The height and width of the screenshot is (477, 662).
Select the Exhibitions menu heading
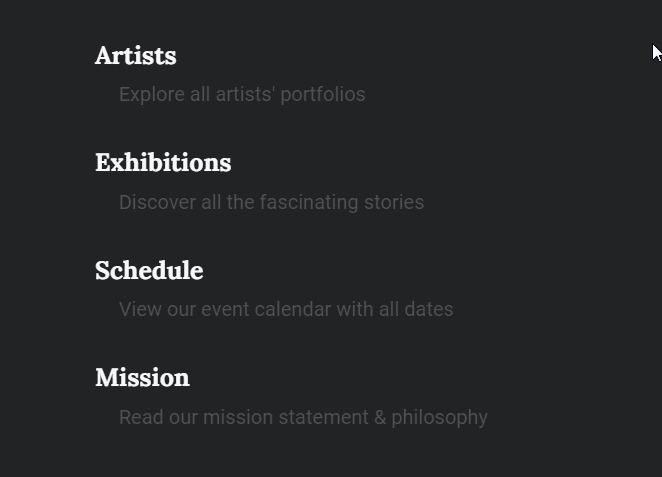point(163,163)
